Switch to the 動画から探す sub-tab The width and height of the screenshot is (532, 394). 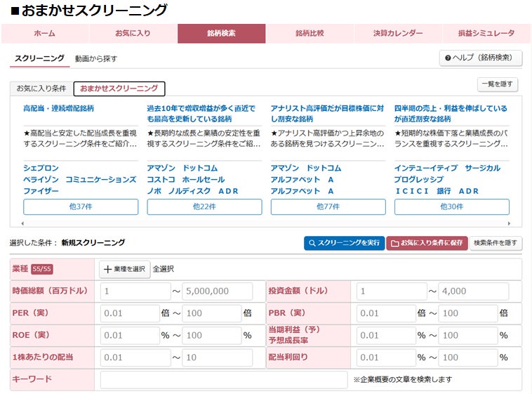96,59
